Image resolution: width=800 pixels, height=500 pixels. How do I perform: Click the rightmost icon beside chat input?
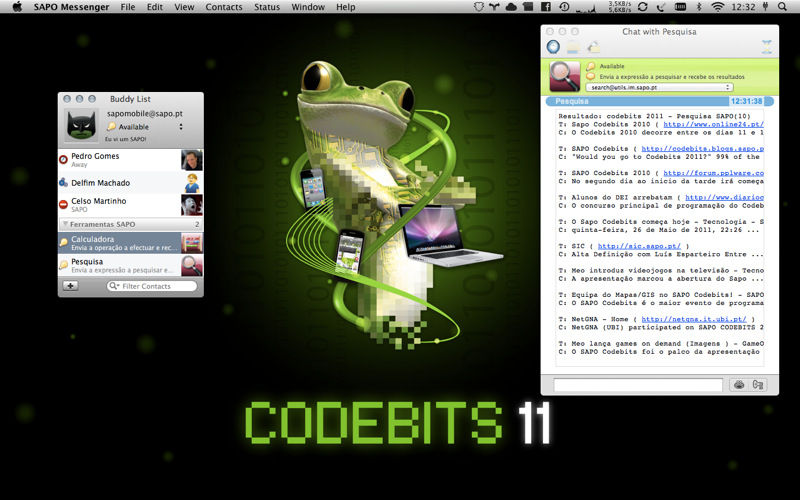(x=758, y=385)
